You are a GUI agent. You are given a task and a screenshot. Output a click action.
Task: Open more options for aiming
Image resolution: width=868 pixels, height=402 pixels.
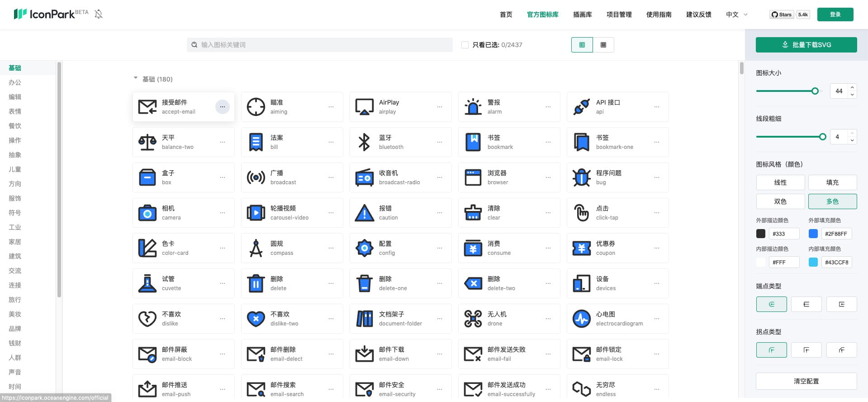tap(331, 107)
